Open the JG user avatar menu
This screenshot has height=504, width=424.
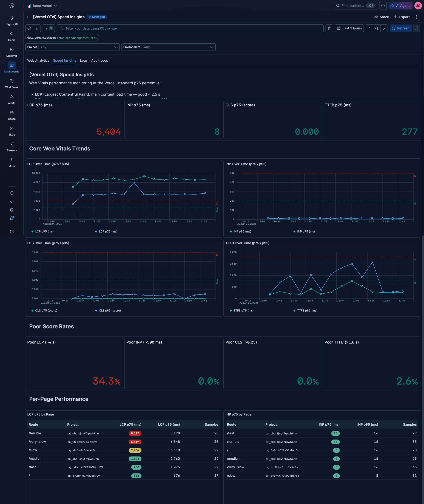(418, 5)
